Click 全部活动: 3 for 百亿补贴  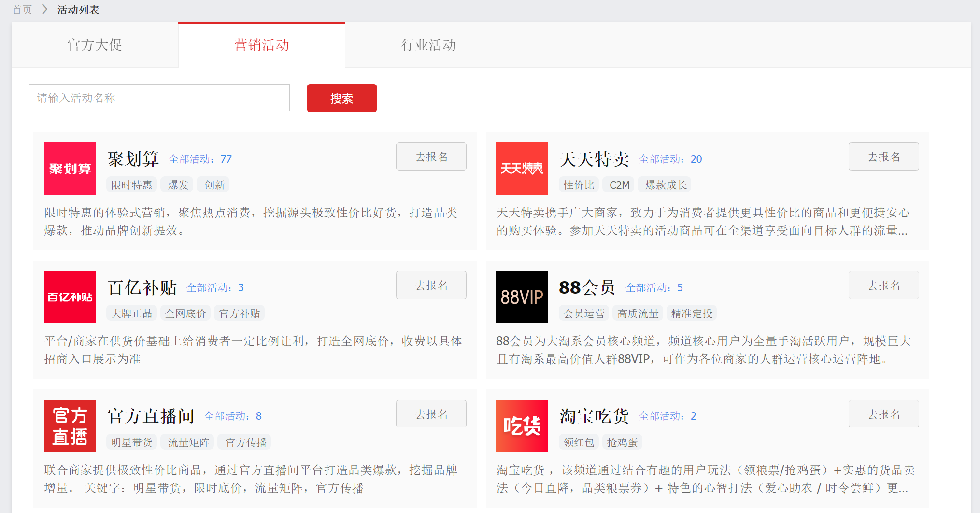click(215, 287)
